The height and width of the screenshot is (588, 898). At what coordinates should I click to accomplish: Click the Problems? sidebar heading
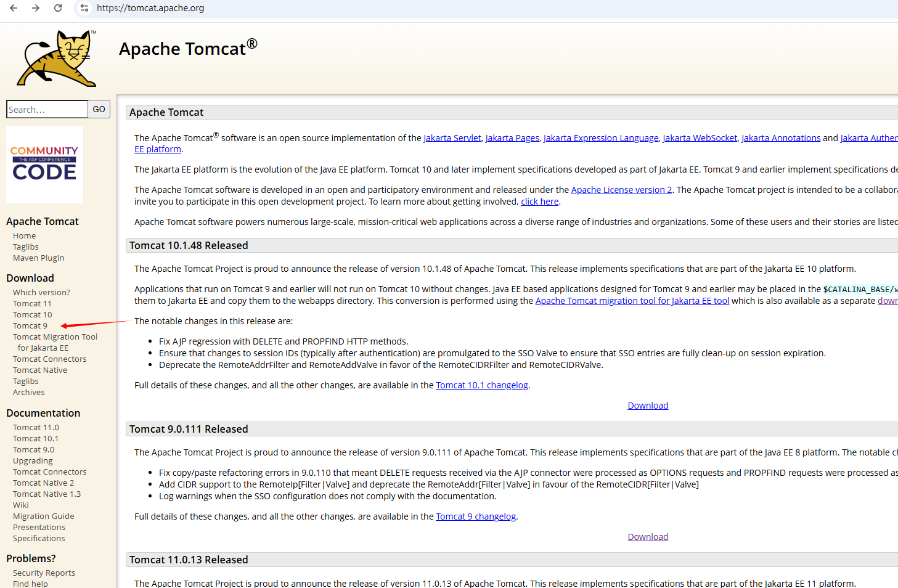[x=31, y=558]
